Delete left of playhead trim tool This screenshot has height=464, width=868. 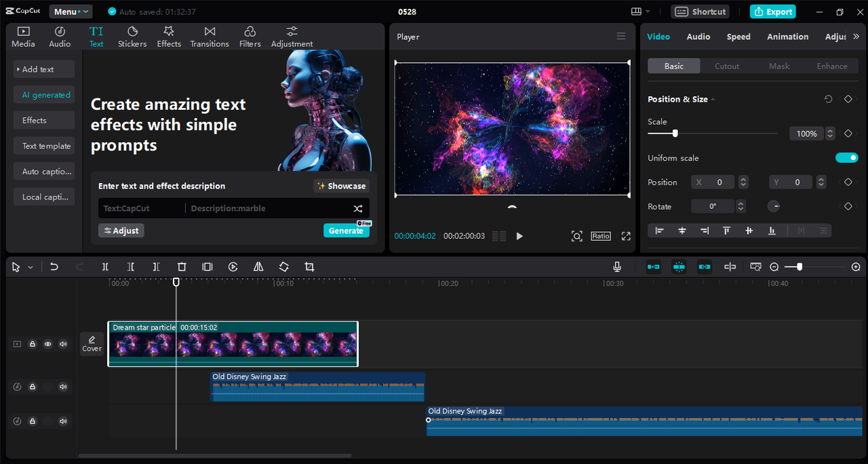pos(131,267)
